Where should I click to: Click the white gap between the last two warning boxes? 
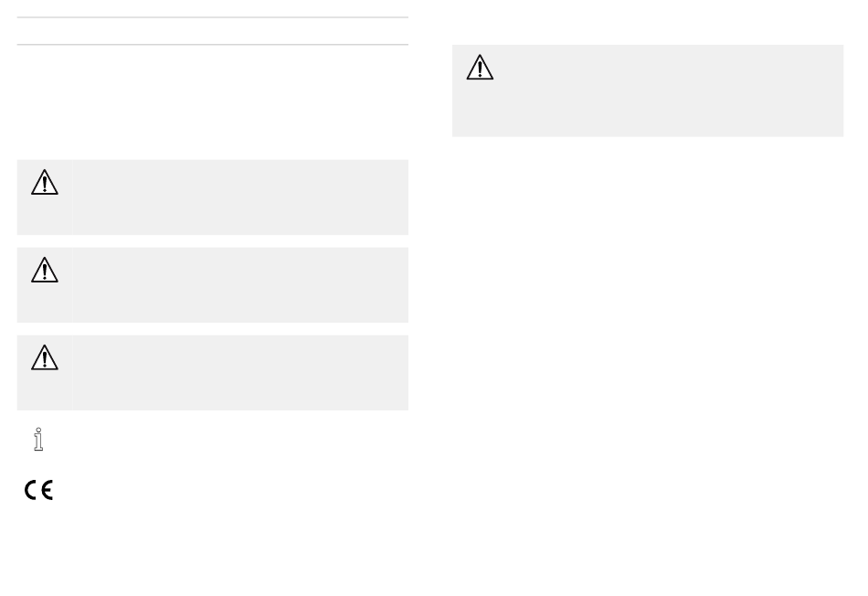click(213, 329)
